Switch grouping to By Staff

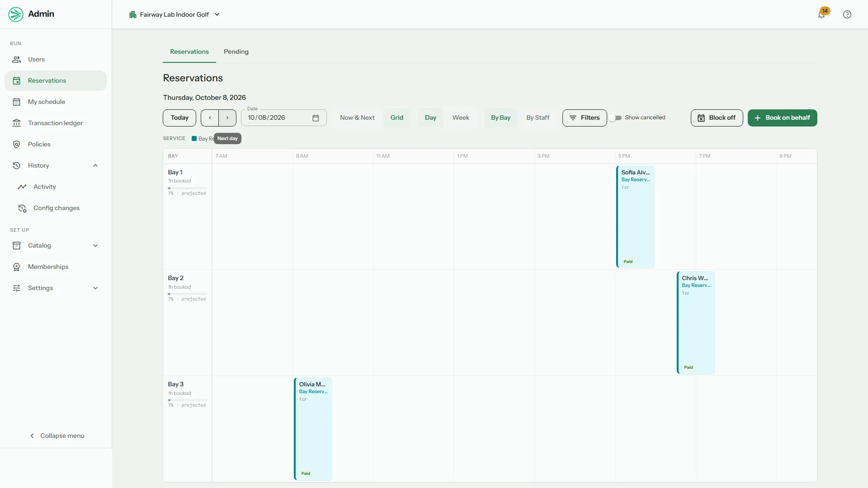point(538,118)
